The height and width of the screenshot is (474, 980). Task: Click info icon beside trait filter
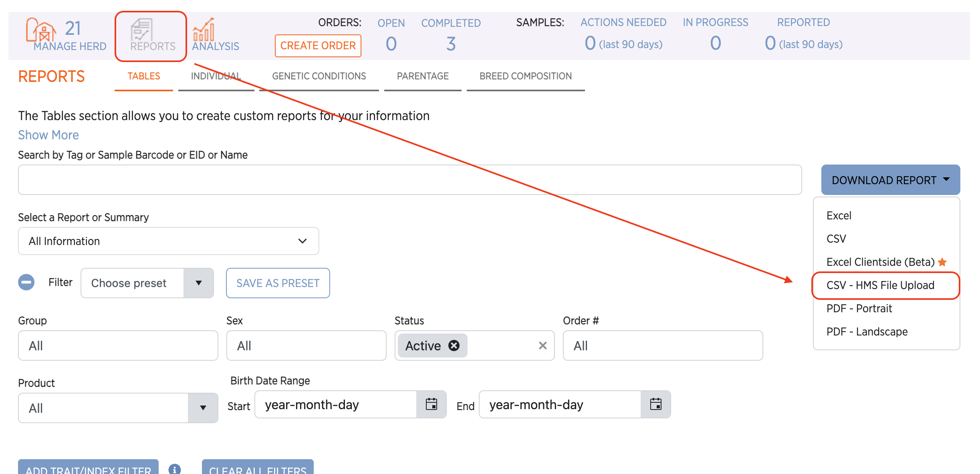click(175, 469)
